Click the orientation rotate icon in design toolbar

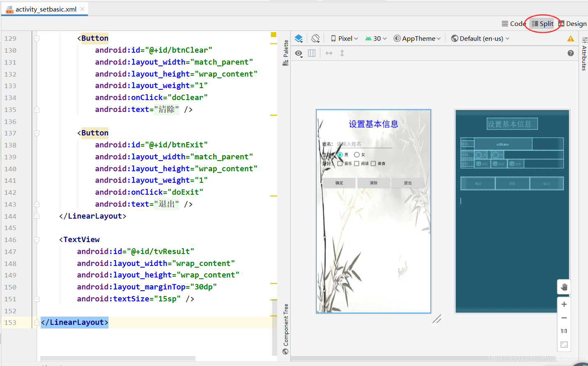tap(315, 39)
